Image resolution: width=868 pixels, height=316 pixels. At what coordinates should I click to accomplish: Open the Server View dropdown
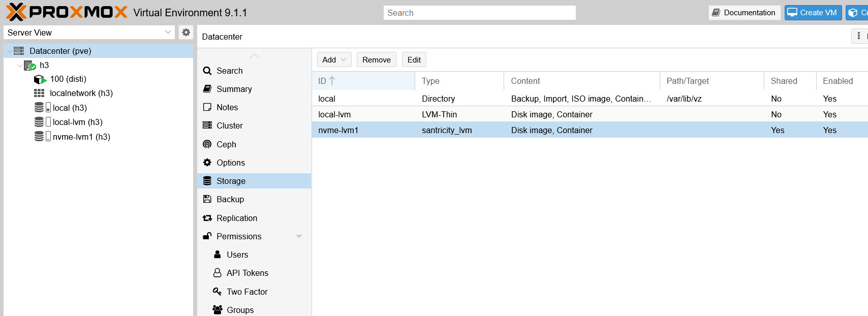tap(168, 33)
